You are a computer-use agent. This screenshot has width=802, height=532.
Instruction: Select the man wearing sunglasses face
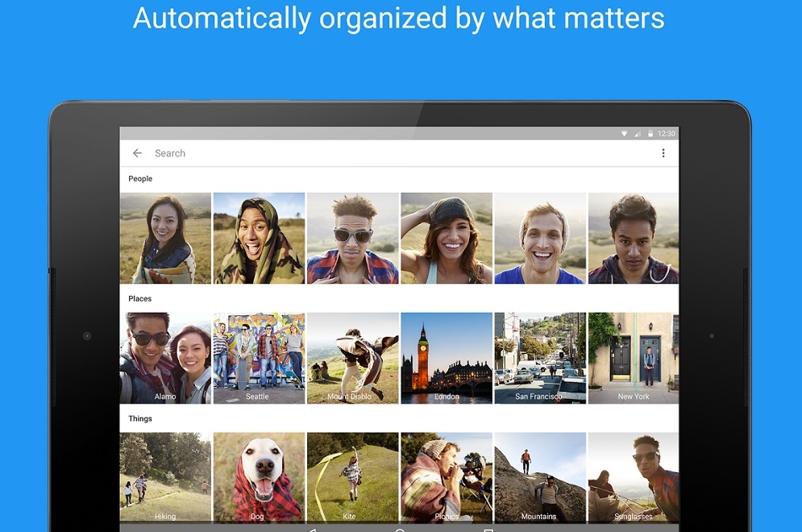[353, 238]
